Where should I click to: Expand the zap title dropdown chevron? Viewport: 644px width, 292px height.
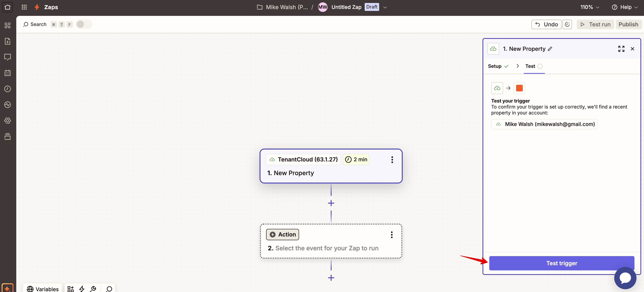[385, 7]
